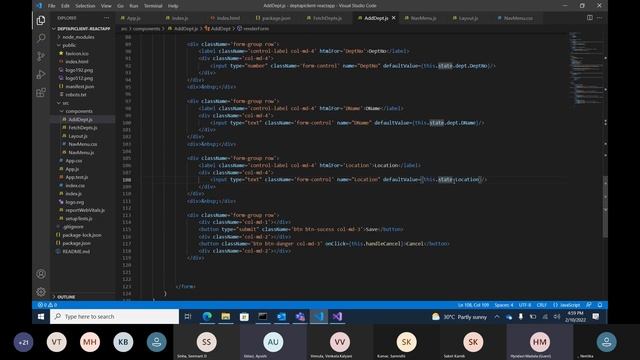Click the VS Code taskbar icon

[x=319, y=316]
